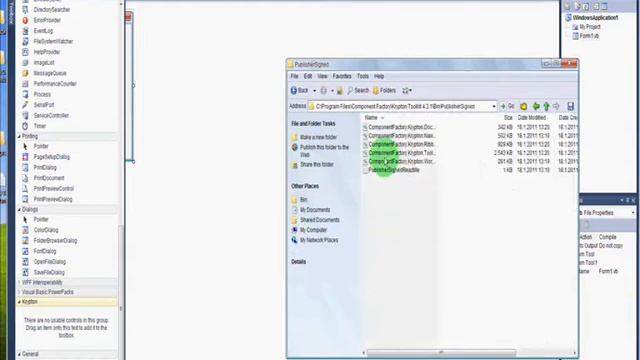Open the File menu in PublisherSigned window

294,76
